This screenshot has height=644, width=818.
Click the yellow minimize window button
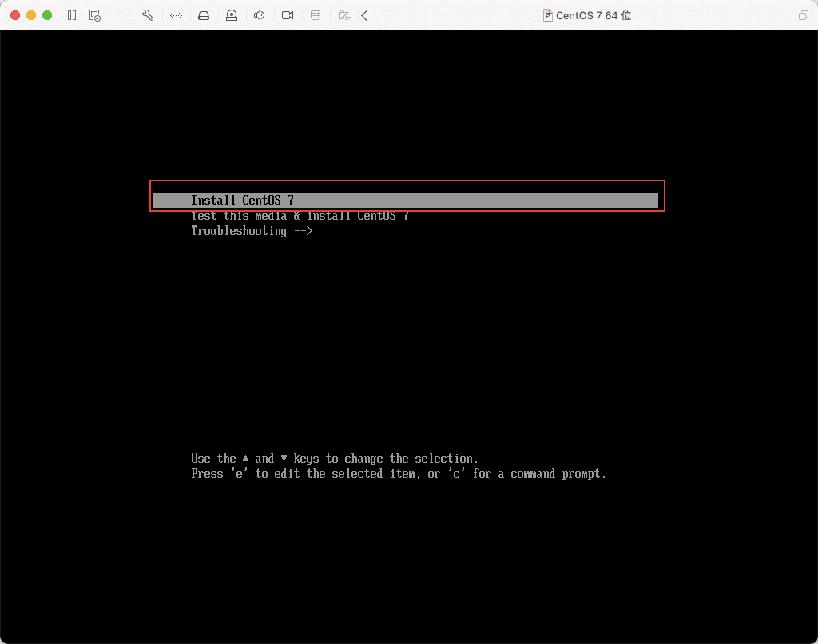click(31, 15)
